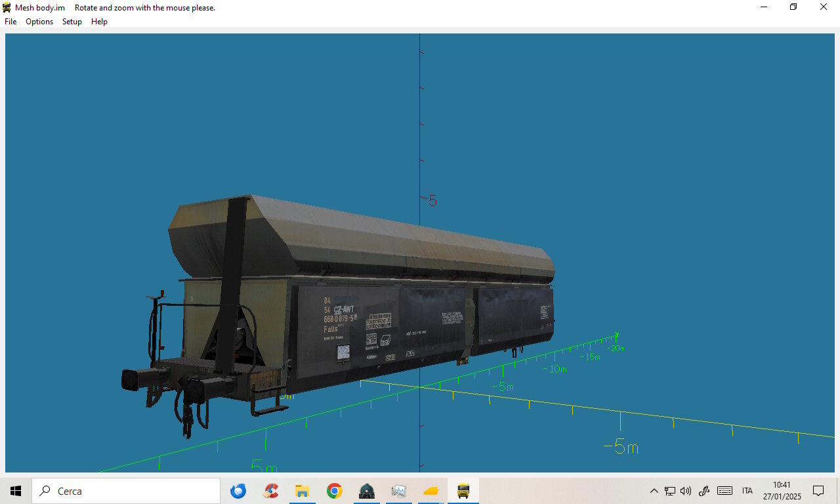Open Thunderbird from the taskbar
The image size is (840, 504).
coord(238,491)
